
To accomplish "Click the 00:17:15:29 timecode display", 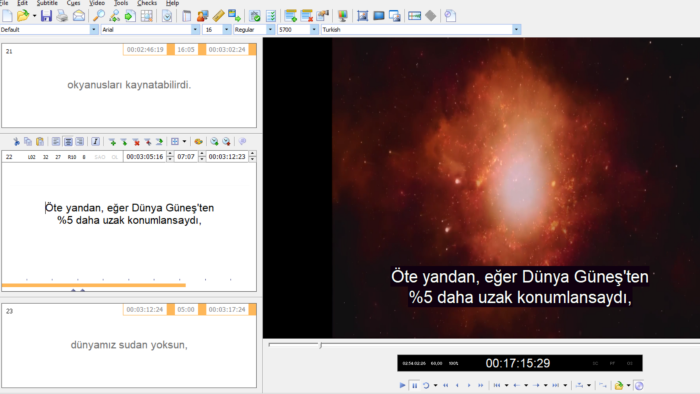I will (518, 363).
